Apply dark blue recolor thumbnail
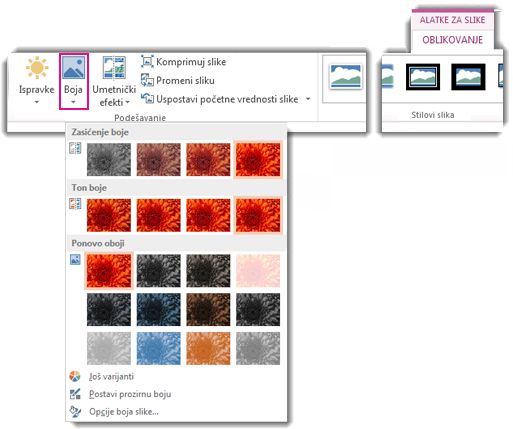This screenshot has width=513, height=429. tap(158, 310)
